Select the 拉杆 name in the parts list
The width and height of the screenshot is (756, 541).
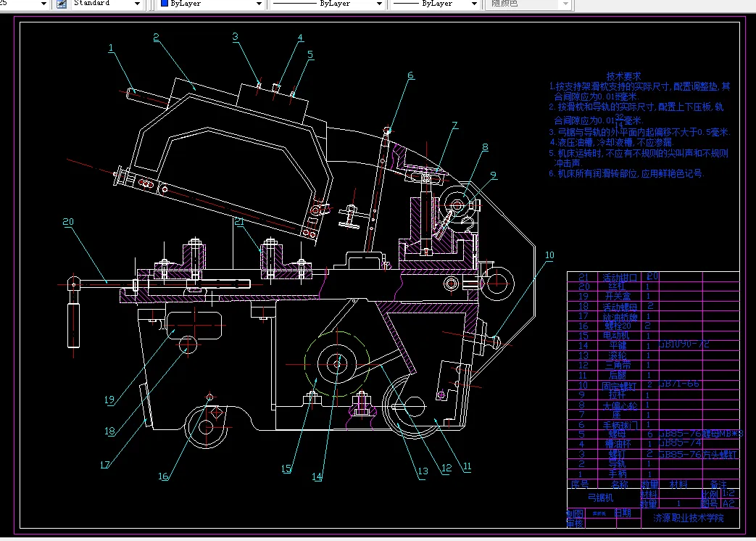tap(617, 395)
